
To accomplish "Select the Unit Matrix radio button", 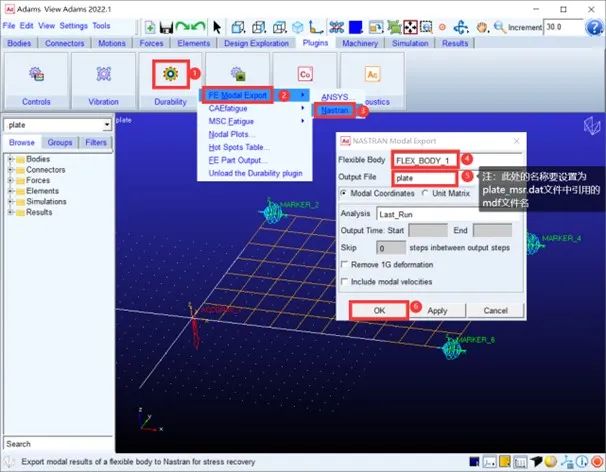I will tap(425, 193).
